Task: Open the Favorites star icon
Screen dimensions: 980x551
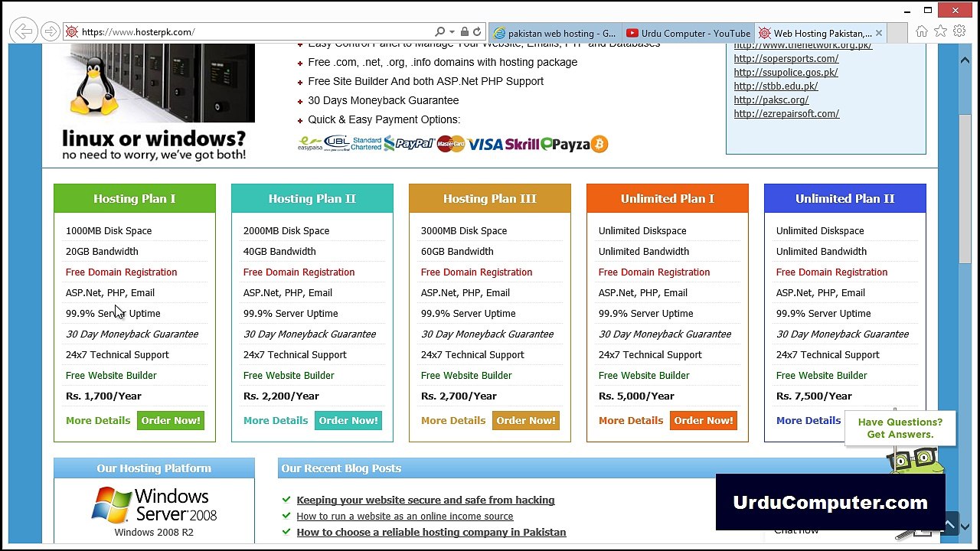Action: click(940, 31)
